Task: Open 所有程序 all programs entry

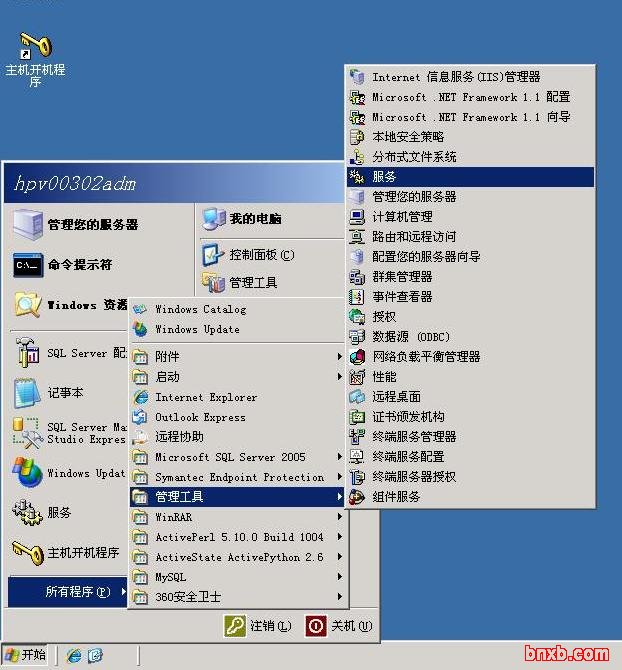Action: [70, 592]
